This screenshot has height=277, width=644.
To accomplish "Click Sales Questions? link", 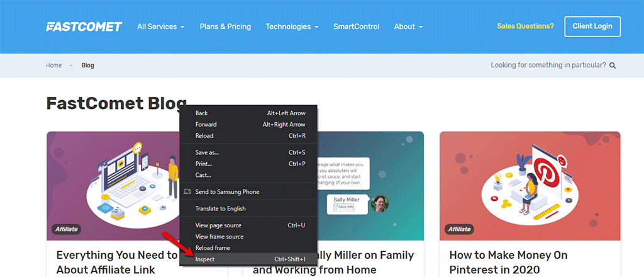I will [525, 26].
